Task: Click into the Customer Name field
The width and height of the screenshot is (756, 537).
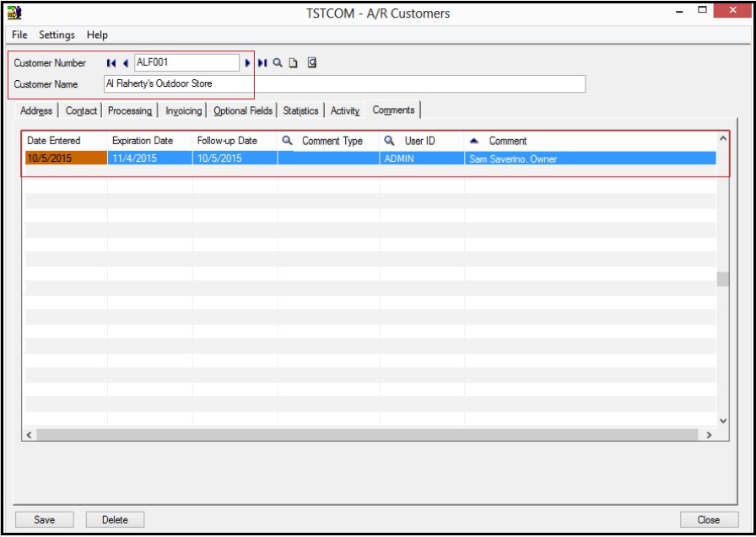Action: 343,84
